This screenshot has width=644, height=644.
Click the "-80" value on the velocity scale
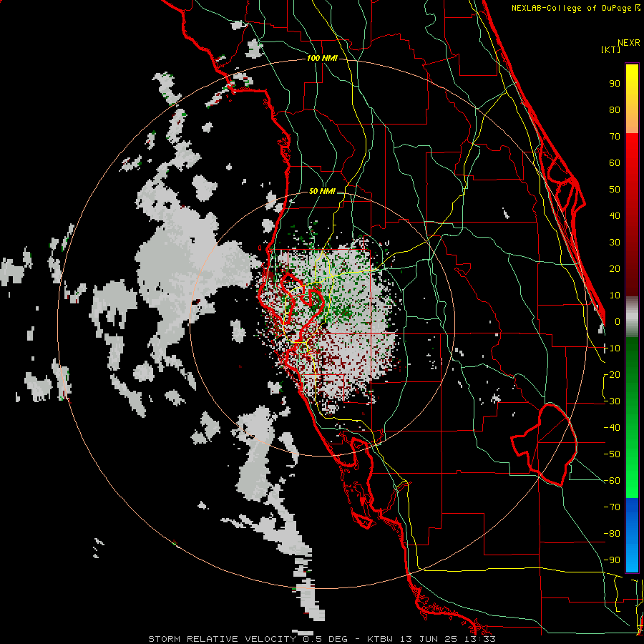click(612, 534)
